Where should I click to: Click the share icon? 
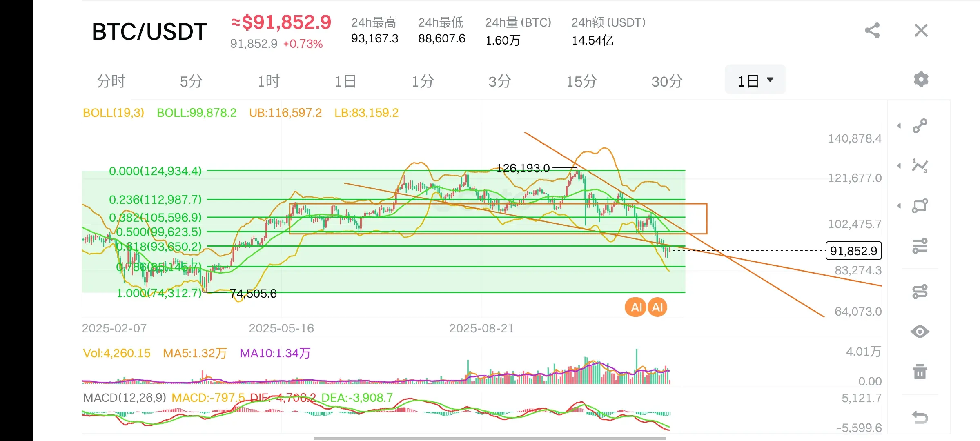coord(872,31)
